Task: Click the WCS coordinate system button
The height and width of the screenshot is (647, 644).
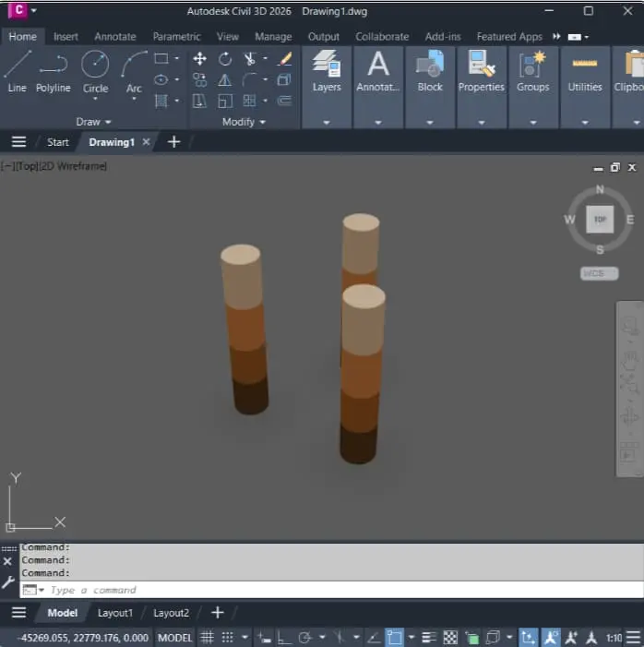Action: click(x=599, y=273)
